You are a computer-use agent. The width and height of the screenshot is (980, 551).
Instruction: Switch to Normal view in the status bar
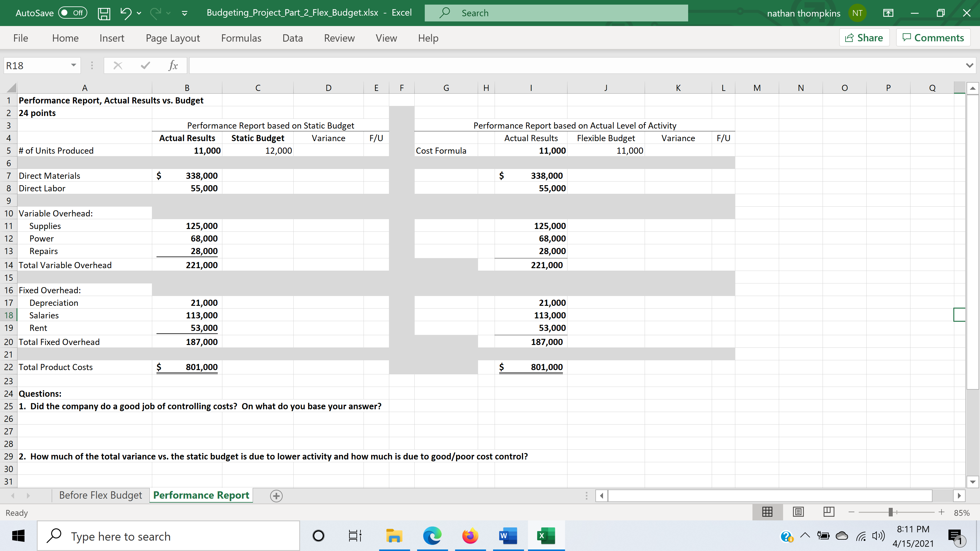767,512
